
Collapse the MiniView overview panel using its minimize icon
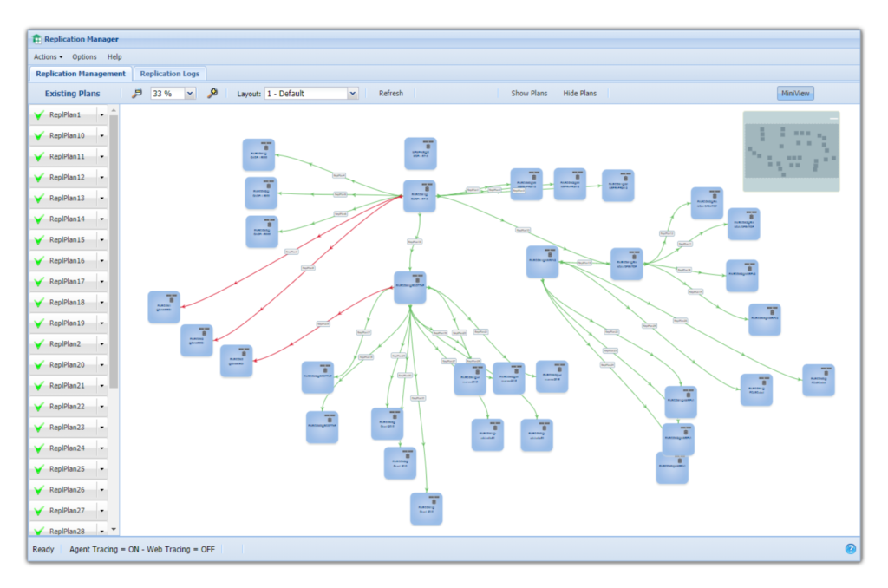[832, 117]
